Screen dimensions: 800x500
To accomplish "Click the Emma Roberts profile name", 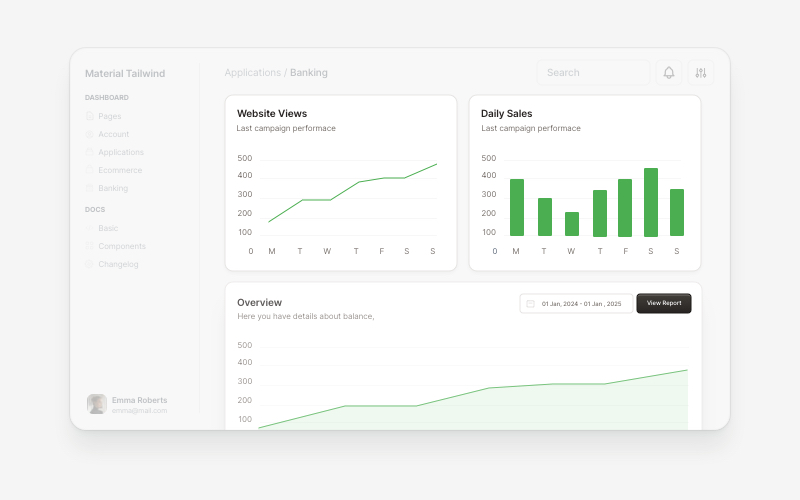I will coord(139,400).
